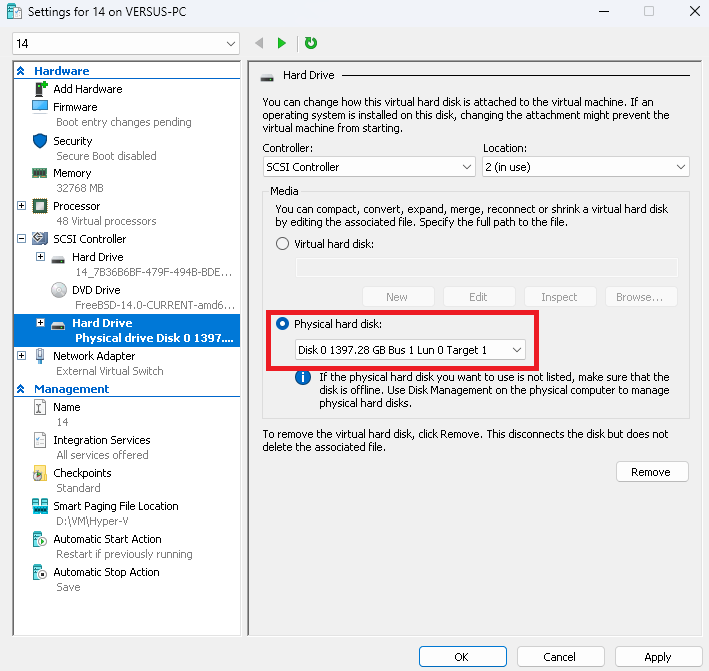Viewport: 709px width, 671px height.
Task: Open the Location dropdown showing 2 (in use)
Action: 585,167
